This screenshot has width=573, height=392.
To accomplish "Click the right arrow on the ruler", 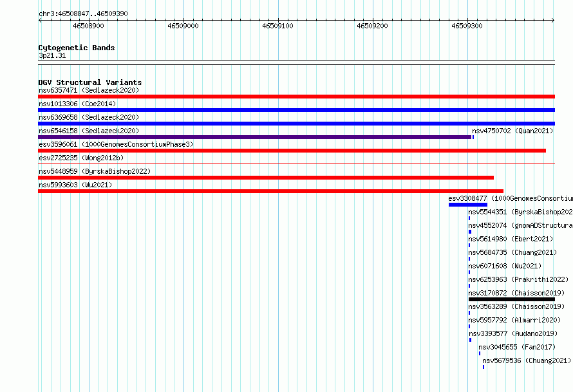I will click(553, 20).
